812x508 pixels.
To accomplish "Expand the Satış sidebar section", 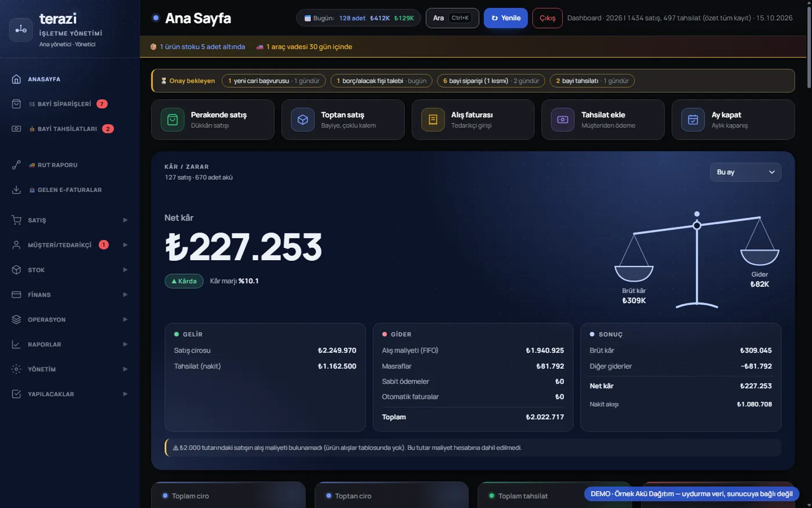I will 70,220.
